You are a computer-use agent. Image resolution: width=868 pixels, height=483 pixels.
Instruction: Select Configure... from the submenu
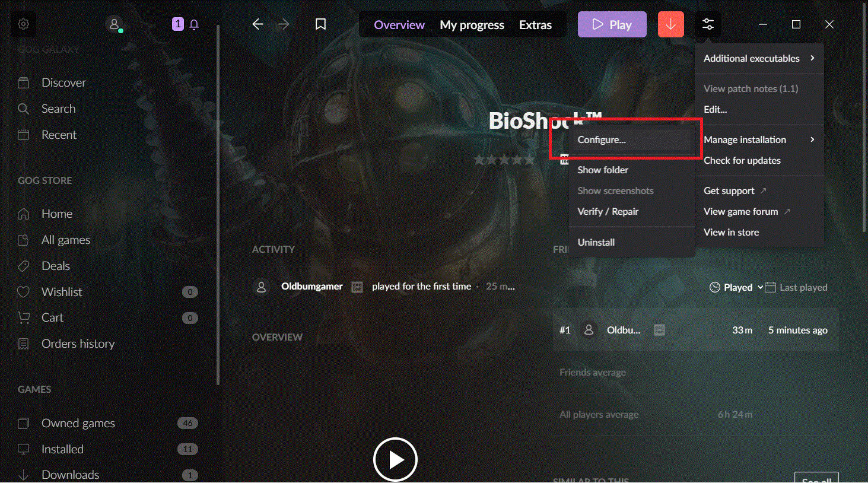(x=631, y=139)
